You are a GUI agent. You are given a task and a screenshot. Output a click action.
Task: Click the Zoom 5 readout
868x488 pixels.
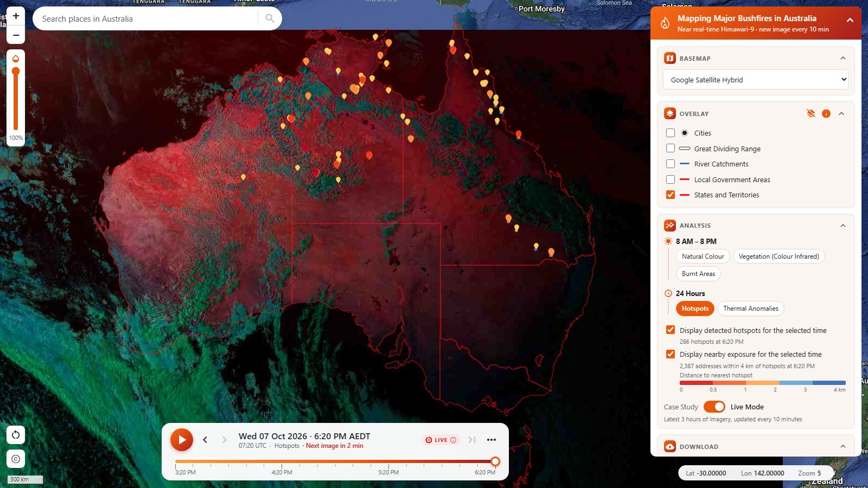pos(809,473)
